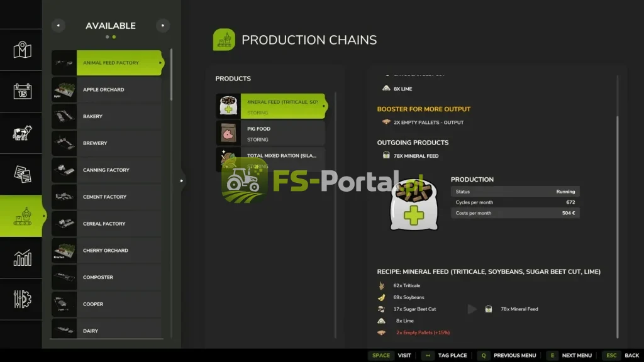The image size is (644, 362).
Task: Click the available list scrollbar
Action: click(x=171, y=75)
